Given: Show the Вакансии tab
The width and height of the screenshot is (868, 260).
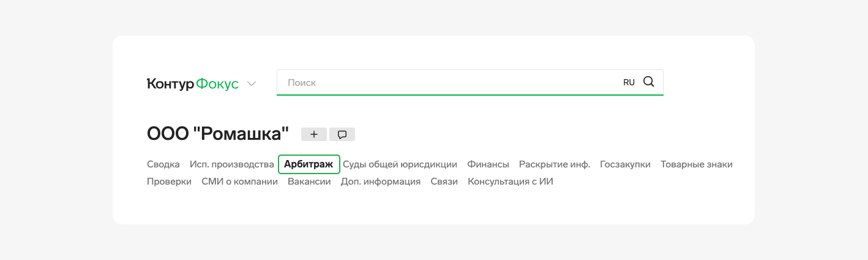Looking at the screenshot, I should (309, 182).
